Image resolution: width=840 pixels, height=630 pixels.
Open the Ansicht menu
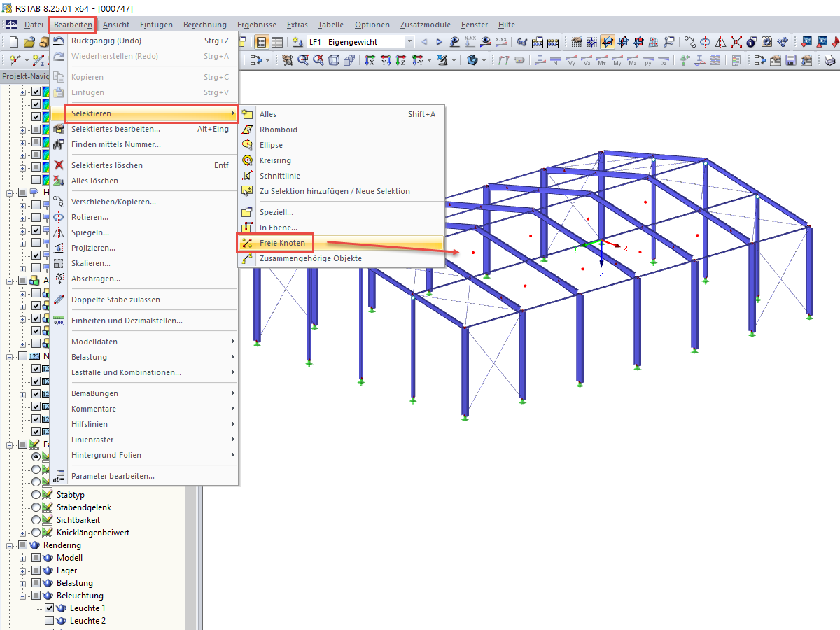coord(116,24)
